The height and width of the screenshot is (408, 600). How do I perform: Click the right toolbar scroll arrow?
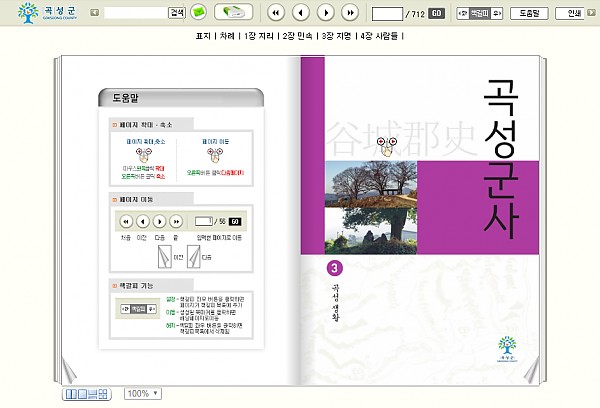(592, 13)
